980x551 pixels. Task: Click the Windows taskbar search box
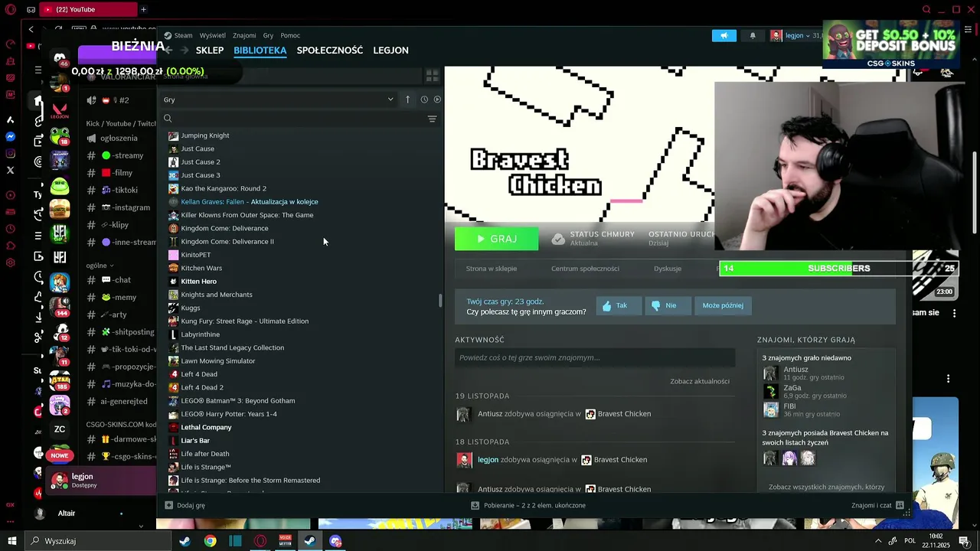pyautogui.click(x=98, y=541)
